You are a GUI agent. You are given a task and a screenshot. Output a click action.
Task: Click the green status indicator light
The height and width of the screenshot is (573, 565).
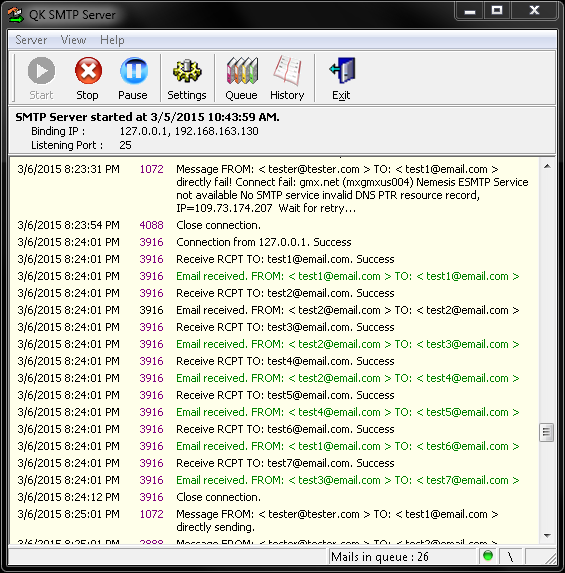[488, 556]
